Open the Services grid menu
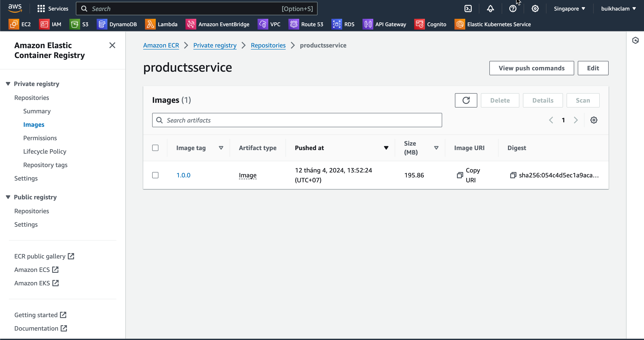The height and width of the screenshot is (340, 644). point(41,9)
